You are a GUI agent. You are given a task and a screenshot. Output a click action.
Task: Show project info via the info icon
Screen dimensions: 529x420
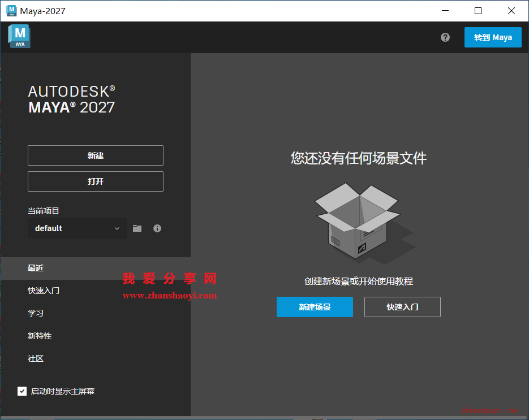click(157, 228)
